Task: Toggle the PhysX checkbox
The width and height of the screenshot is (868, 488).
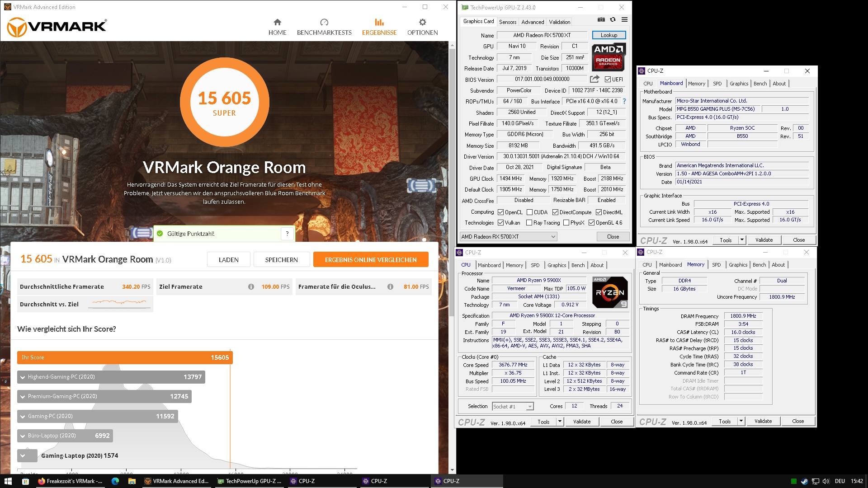Action: click(x=566, y=223)
